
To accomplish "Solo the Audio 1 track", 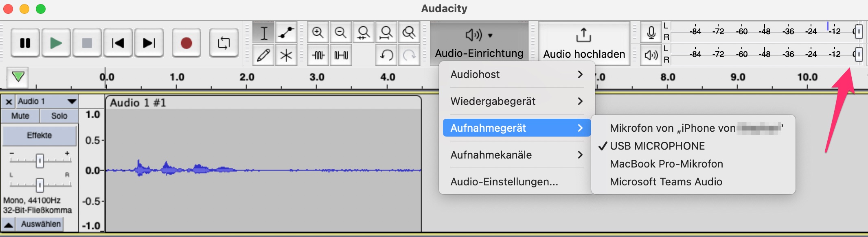I will 59,116.
